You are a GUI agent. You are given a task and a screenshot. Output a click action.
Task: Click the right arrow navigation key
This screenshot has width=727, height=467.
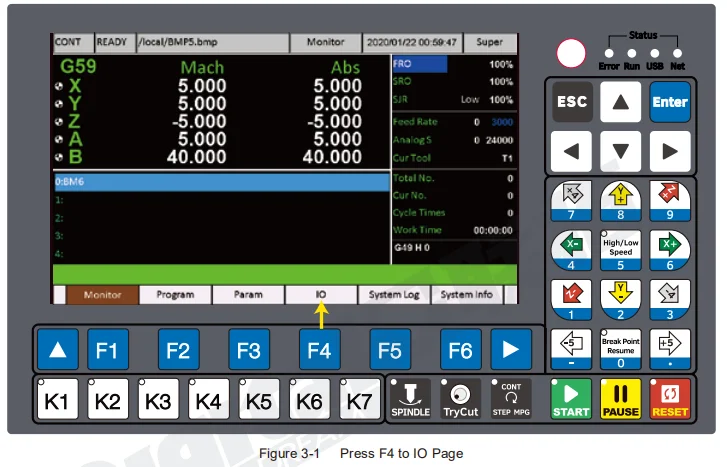(670, 151)
